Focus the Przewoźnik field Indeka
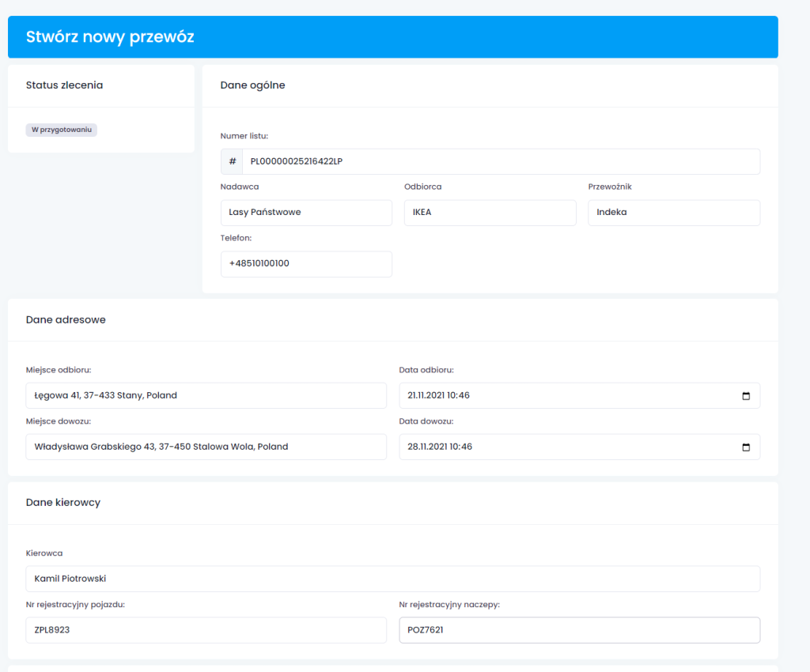 tap(674, 213)
